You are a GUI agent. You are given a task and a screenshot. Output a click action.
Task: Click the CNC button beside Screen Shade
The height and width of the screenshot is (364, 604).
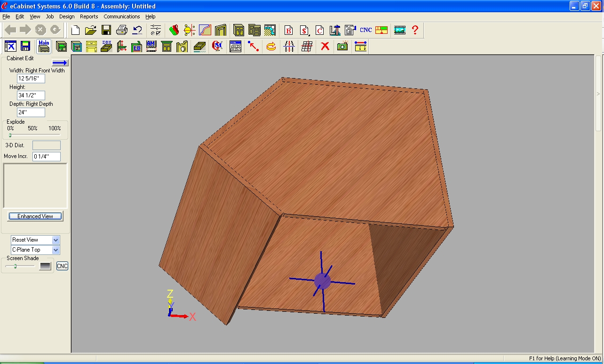coord(62,266)
